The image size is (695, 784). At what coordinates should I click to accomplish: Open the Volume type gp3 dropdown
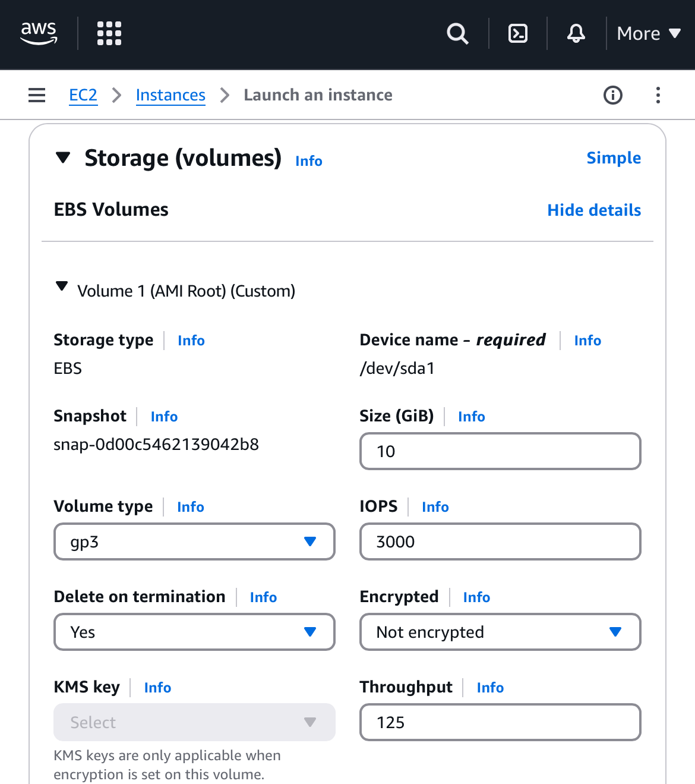pos(194,541)
